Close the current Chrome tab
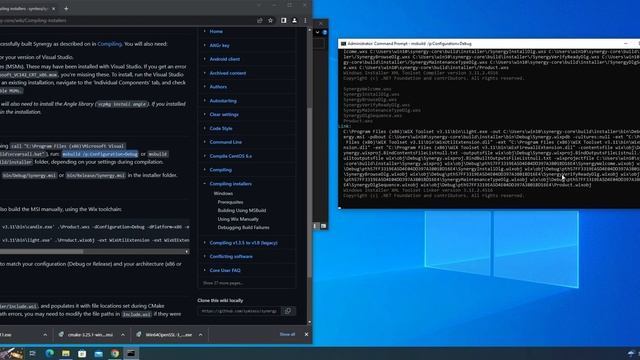 pyautogui.click(x=53, y=9)
